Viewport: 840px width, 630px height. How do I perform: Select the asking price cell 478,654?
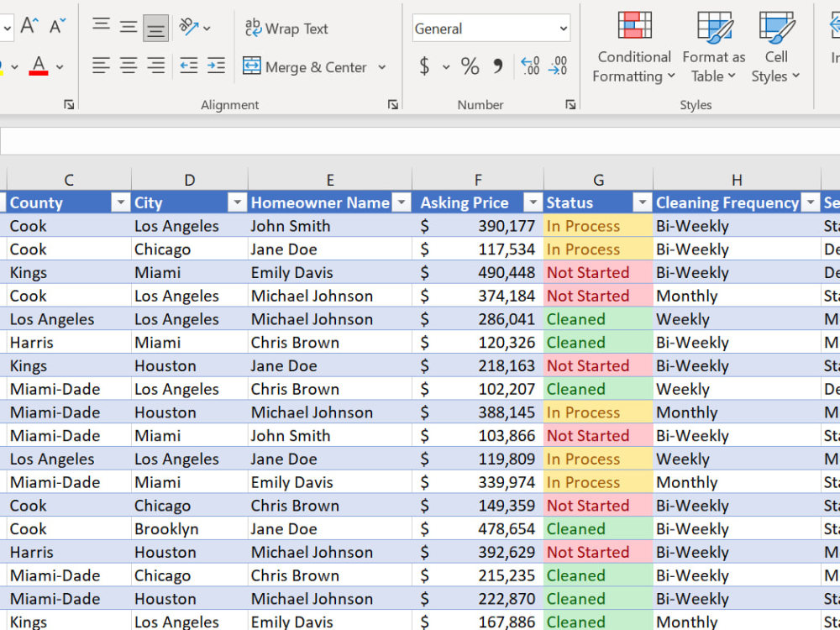478,528
